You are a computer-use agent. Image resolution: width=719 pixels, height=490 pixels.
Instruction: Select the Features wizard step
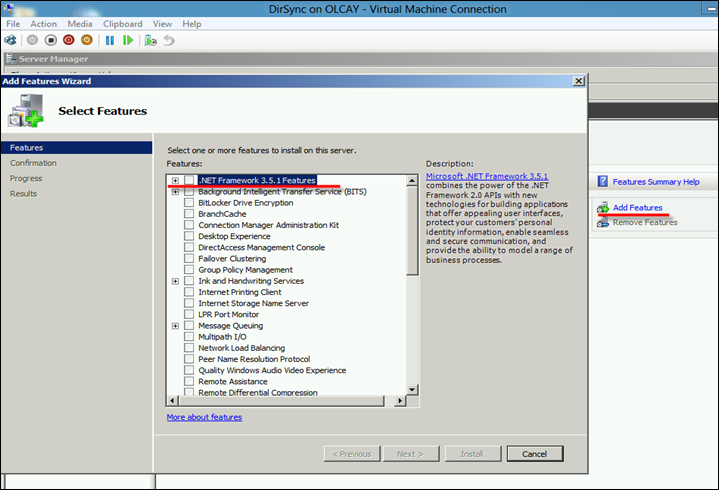(x=77, y=148)
